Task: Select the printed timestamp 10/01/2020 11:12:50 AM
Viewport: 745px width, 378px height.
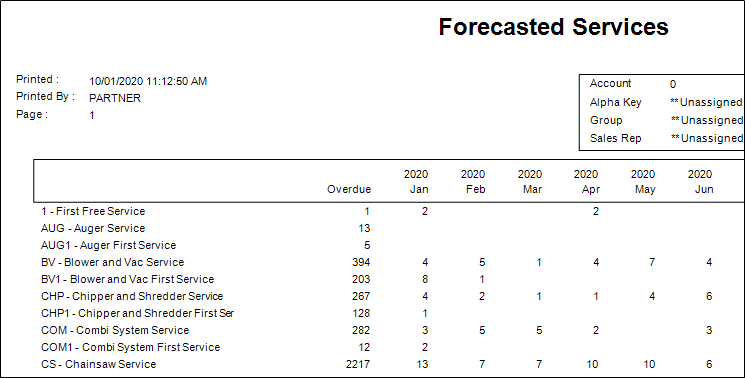Action: 148,81
